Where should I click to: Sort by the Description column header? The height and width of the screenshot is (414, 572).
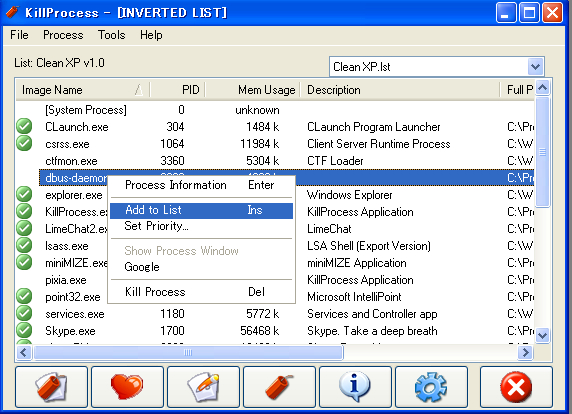click(400, 90)
